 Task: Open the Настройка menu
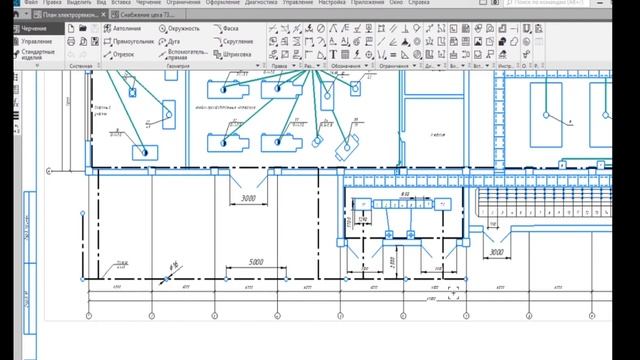[332, 2]
